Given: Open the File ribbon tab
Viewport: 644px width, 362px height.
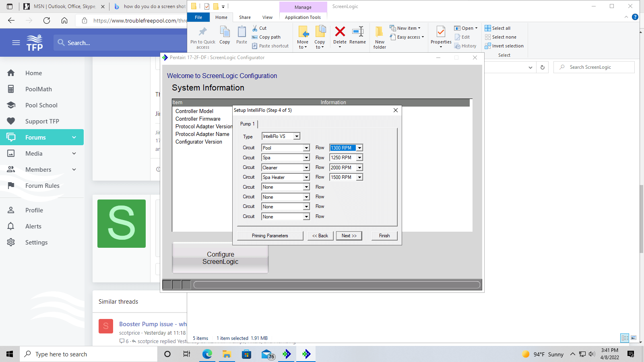Looking at the screenshot, I should click(198, 17).
